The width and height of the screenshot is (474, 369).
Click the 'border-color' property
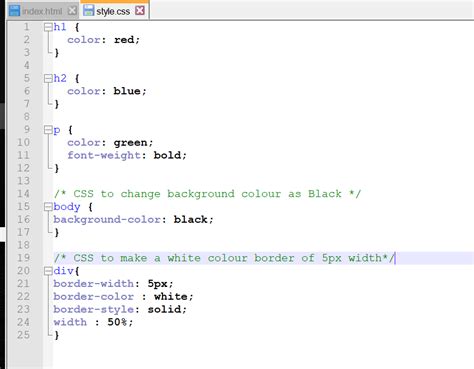tap(93, 296)
